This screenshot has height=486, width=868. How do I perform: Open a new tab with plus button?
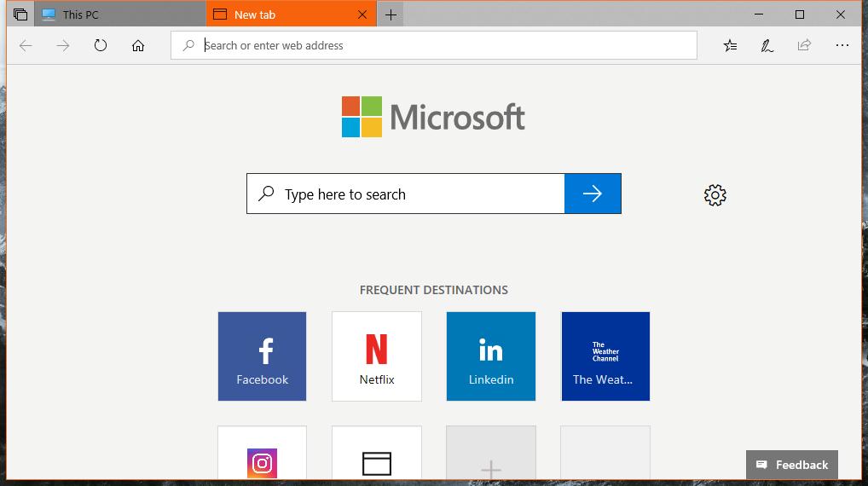click(391, 15)
